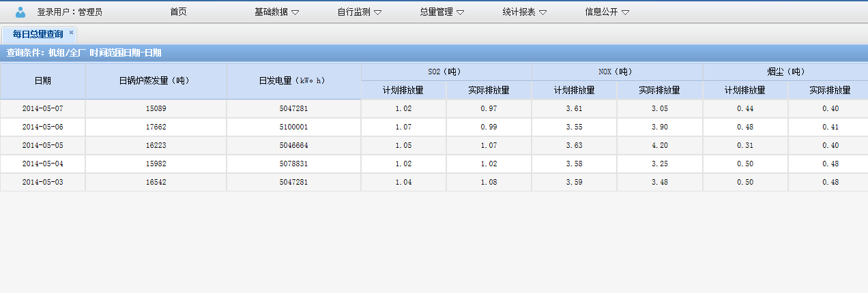Screen dimensions: 868x293
Task: Click the SO2（吨） group header
Action: [x=446, y=72]
